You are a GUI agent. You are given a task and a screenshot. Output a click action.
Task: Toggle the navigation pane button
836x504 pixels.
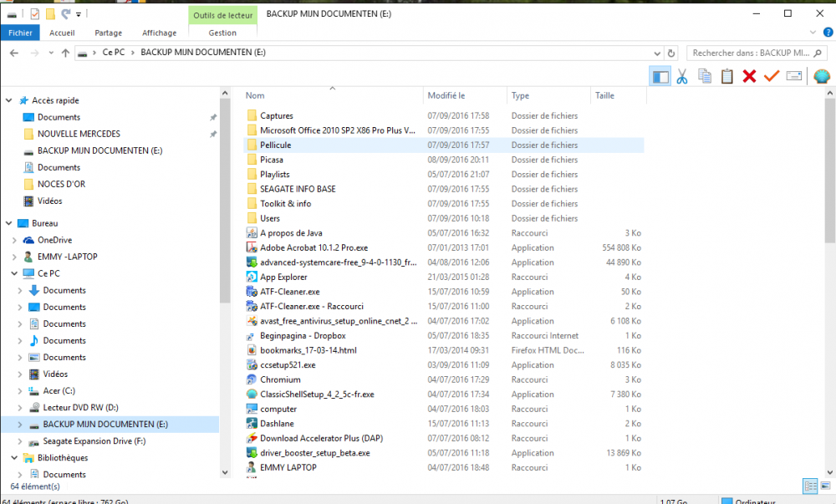(660, 77)
